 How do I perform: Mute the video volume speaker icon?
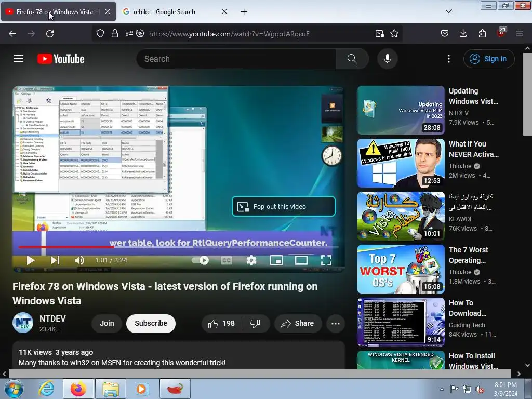tap(79, 260)
